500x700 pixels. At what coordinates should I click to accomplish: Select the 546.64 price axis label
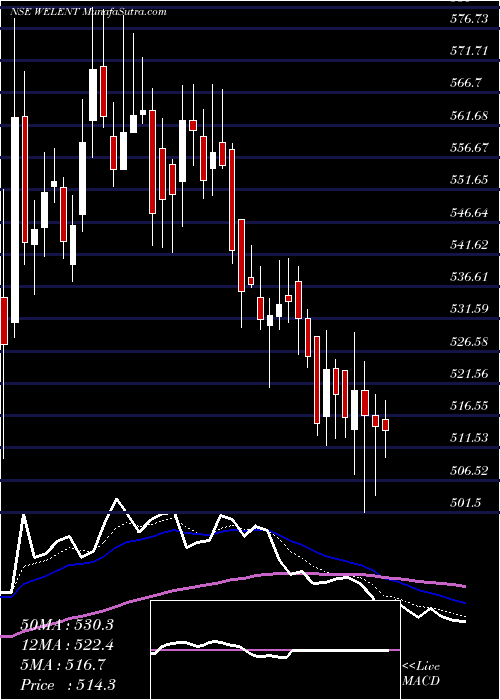coord(469,212)
